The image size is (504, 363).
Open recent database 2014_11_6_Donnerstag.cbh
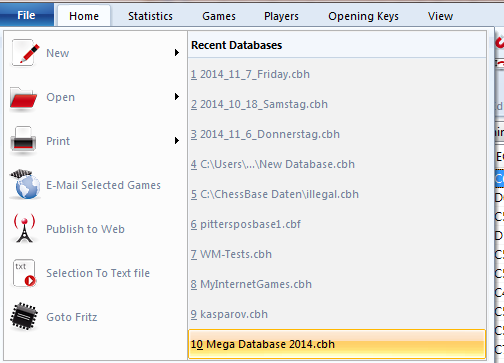point(265,134)
